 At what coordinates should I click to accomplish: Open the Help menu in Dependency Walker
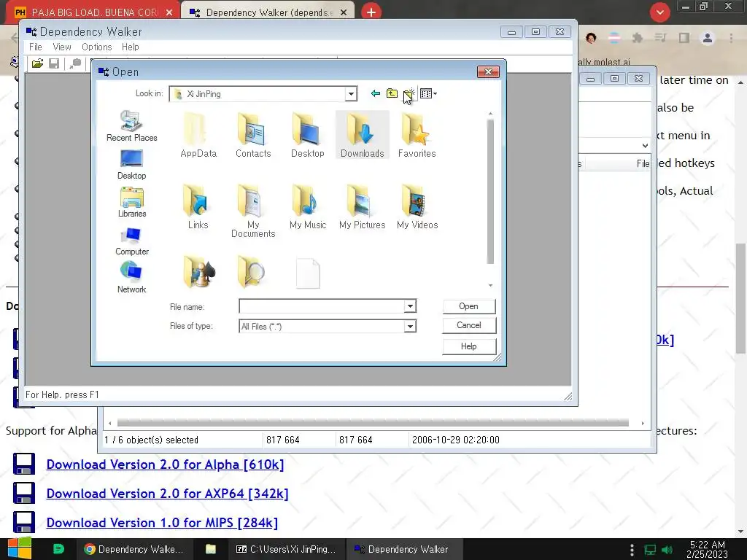(130, 47)
